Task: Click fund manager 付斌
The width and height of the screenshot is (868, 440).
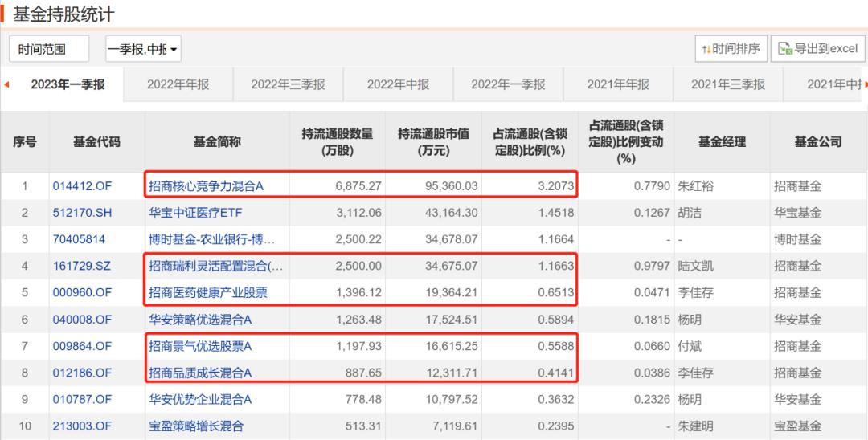Action: (x=690, y=346)
